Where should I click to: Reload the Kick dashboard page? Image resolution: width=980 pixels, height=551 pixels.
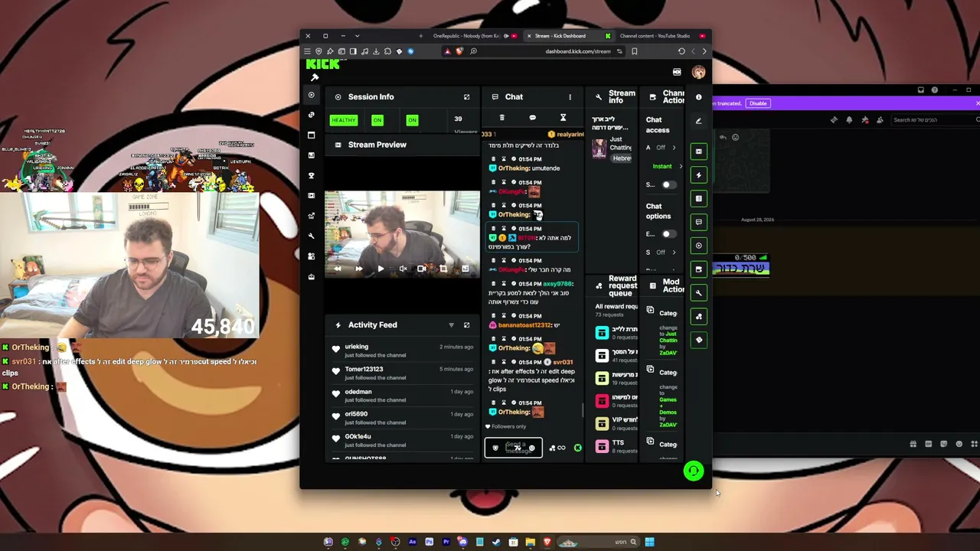[681, 51]
